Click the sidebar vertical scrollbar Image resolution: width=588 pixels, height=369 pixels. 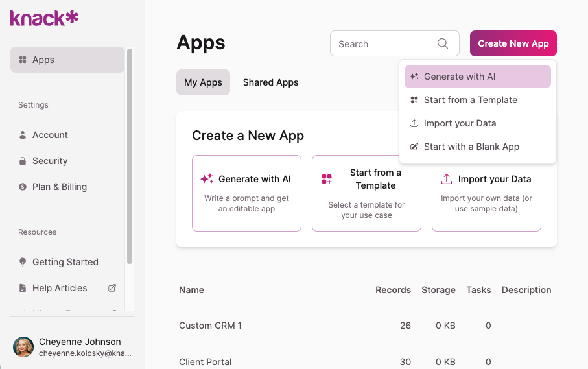click(130, 156)
